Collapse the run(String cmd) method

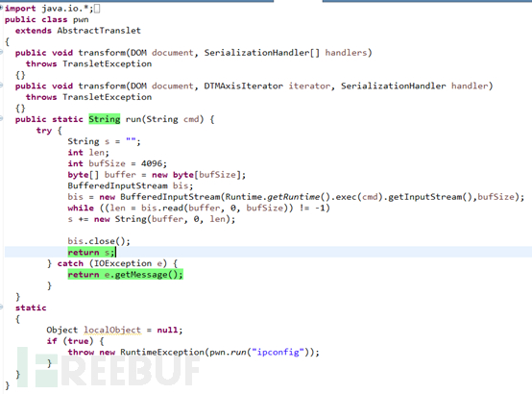point(1,119)
